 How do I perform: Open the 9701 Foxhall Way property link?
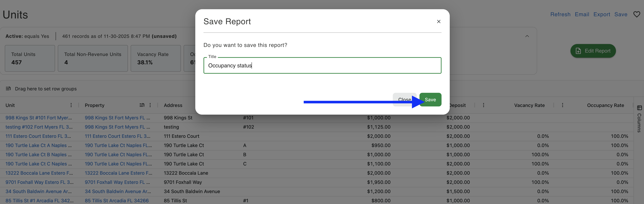click(117, 182)
